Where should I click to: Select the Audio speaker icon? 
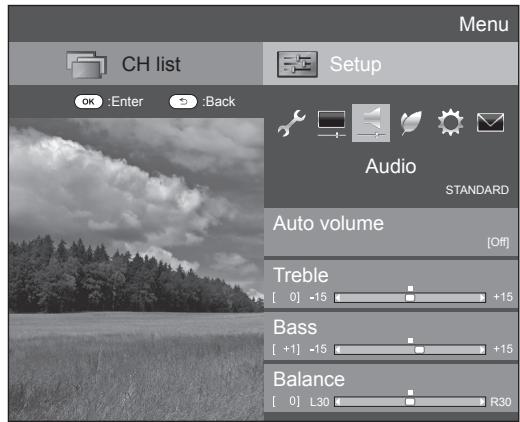point(371,123)
